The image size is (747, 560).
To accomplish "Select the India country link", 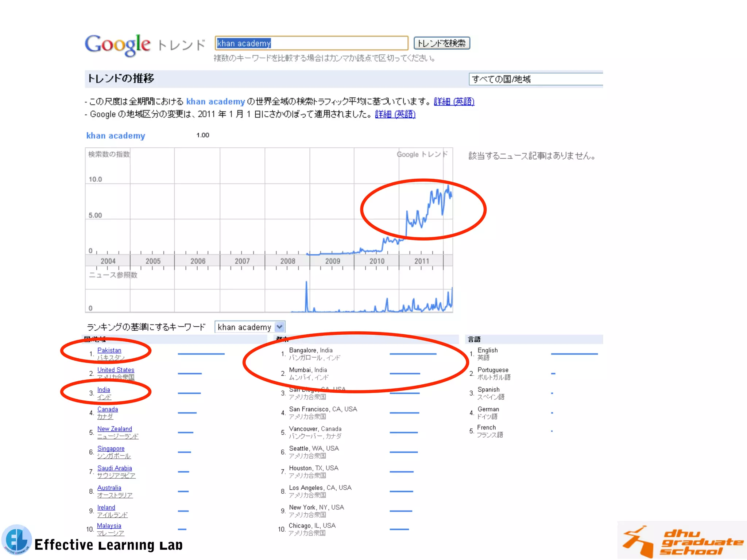I will 104,390.
